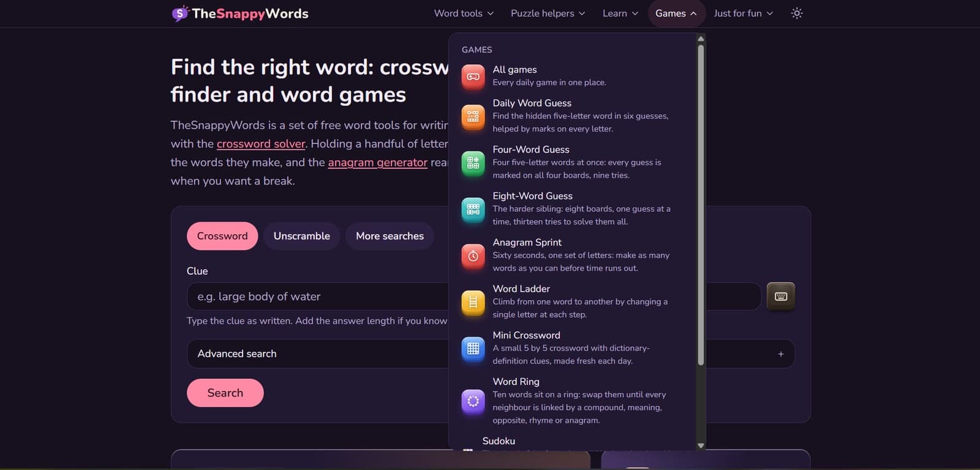The image size is (980, 470).
Task: Open Four-Word Guess from Games menu
Action: [573, 162]
